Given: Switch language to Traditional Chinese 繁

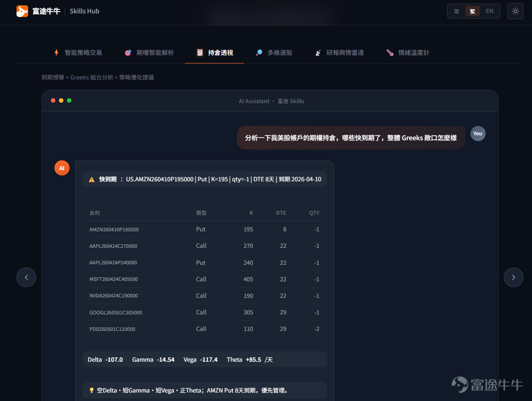Looking at the screenshot, I should 472,11.
